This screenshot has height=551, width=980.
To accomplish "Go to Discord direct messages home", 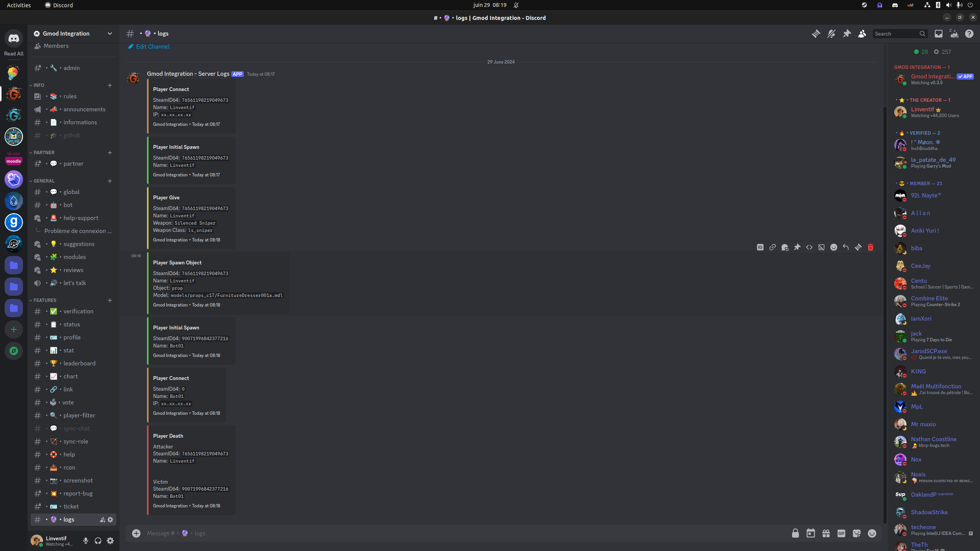I will click(x=14, y=38).
